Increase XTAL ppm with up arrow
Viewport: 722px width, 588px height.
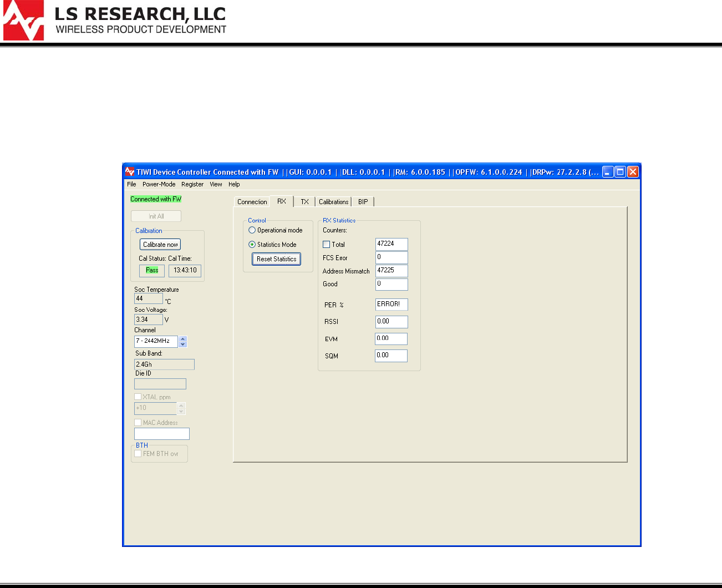pos(181,405)
